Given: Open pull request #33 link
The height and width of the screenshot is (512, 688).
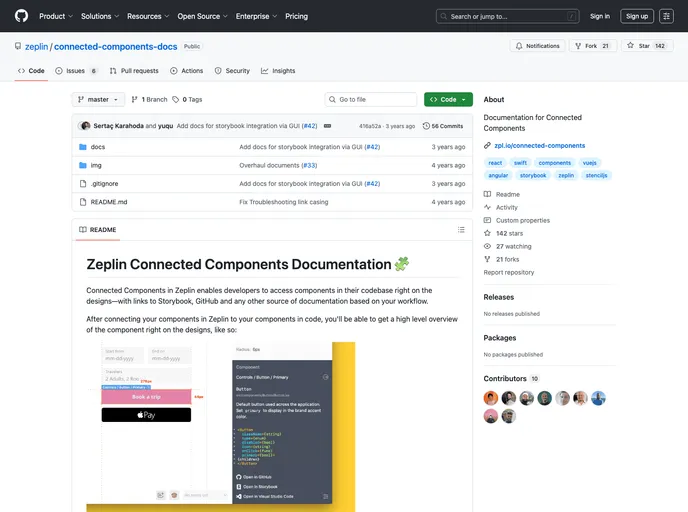Looking at the screenshot, I should (309, 165).
